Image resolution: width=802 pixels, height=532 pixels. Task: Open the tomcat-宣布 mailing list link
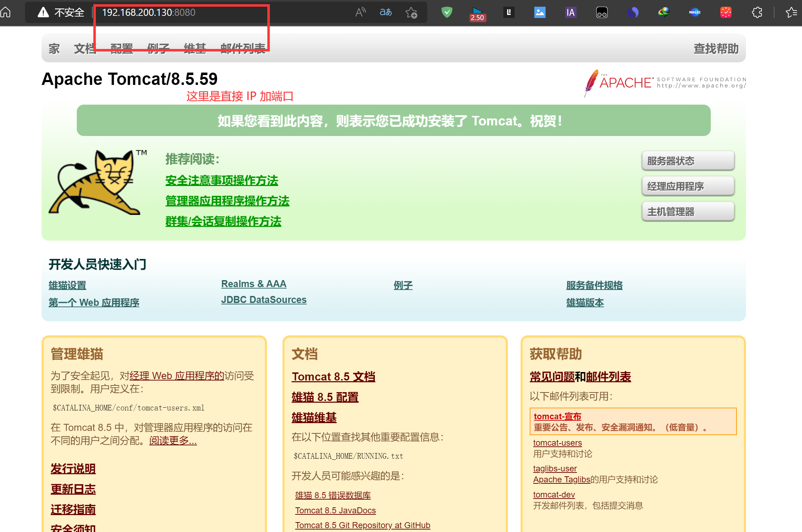point(558,416)
